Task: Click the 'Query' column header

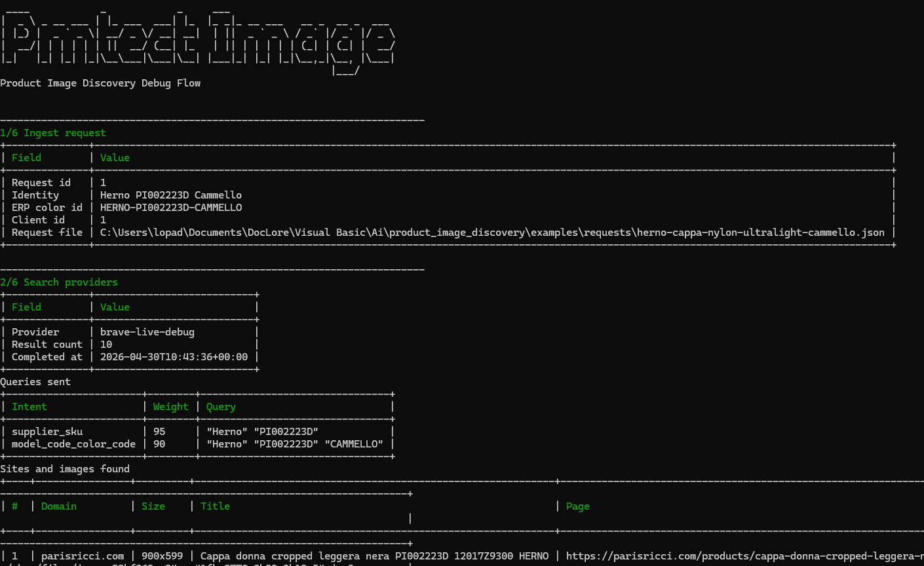Action: click(221, 407)
